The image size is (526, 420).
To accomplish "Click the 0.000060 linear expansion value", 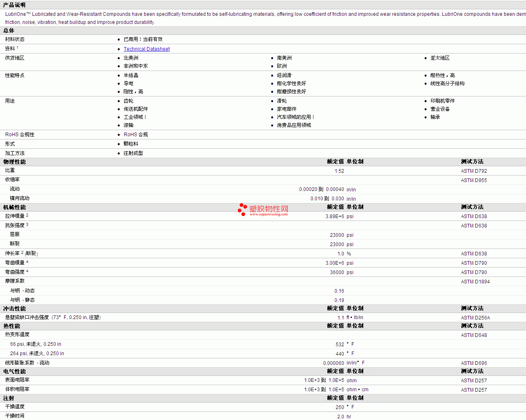I will [x=333, y=363].
